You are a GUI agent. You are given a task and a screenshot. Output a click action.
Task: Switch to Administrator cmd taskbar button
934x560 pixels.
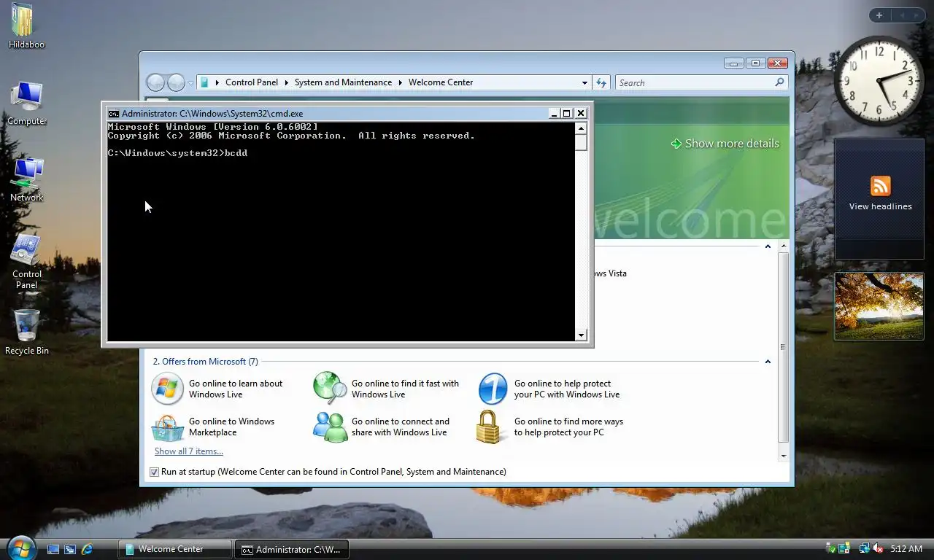[292, 549]
